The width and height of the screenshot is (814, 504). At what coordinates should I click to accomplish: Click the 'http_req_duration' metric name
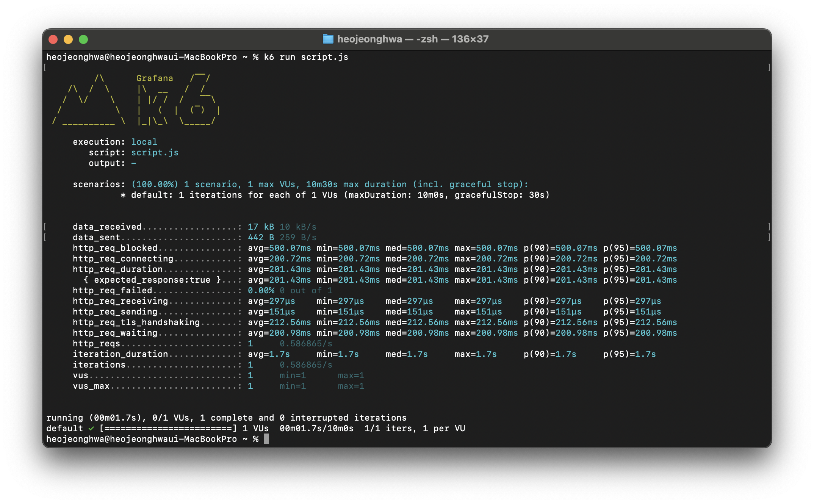(x=118, y=269)
